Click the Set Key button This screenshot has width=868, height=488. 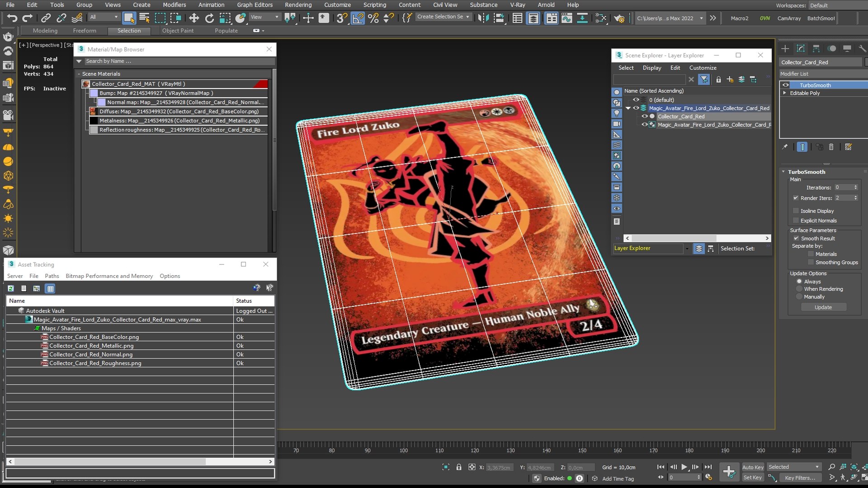tap(752, 478)
